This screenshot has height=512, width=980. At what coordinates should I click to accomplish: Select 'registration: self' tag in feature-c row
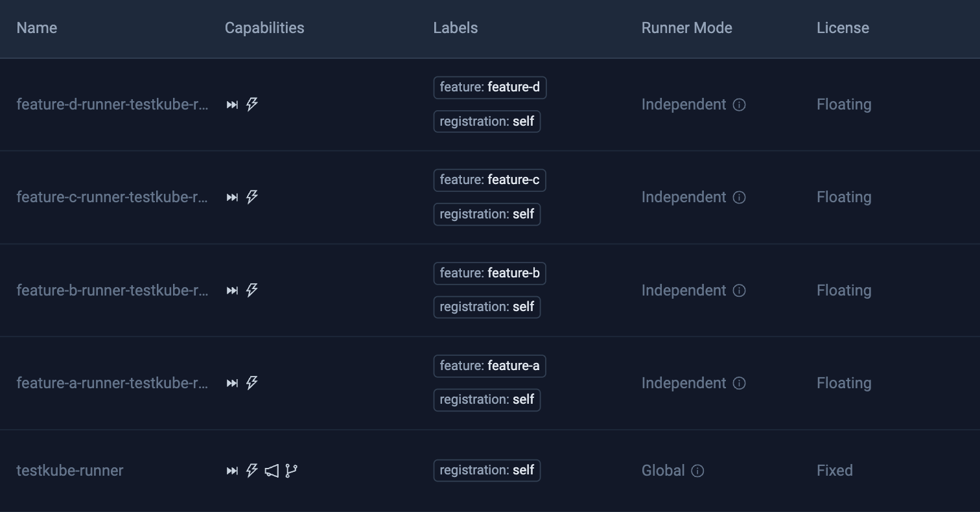[487, 214]
